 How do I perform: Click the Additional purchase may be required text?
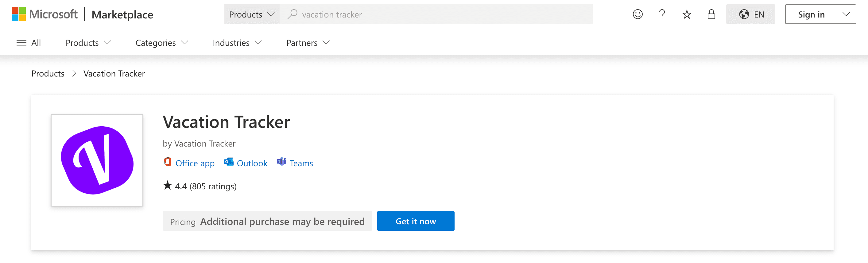(282, 222)
